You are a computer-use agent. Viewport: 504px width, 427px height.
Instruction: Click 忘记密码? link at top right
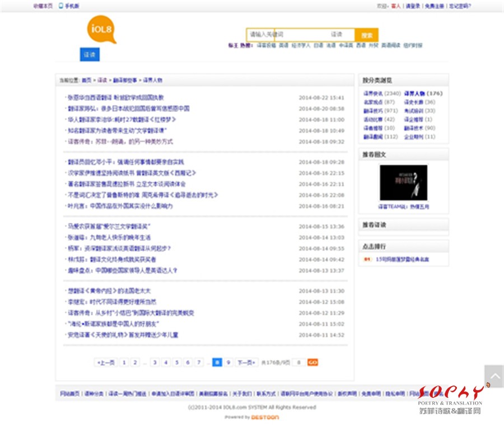[x=460, y=6]
